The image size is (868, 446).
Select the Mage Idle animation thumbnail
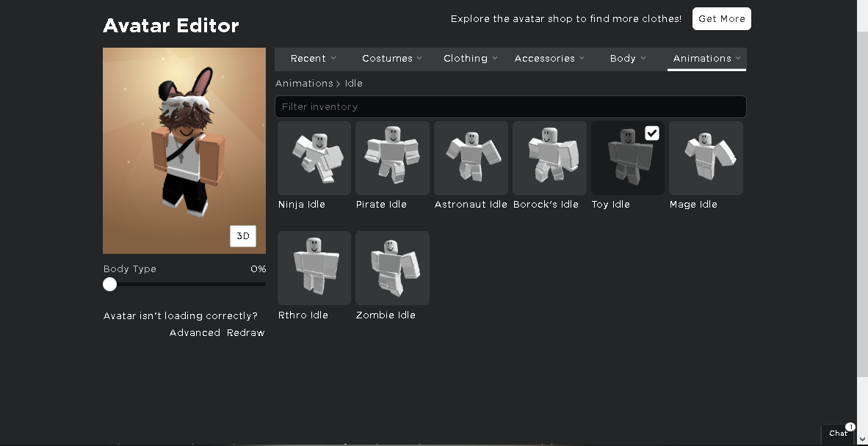coord(706,158)
